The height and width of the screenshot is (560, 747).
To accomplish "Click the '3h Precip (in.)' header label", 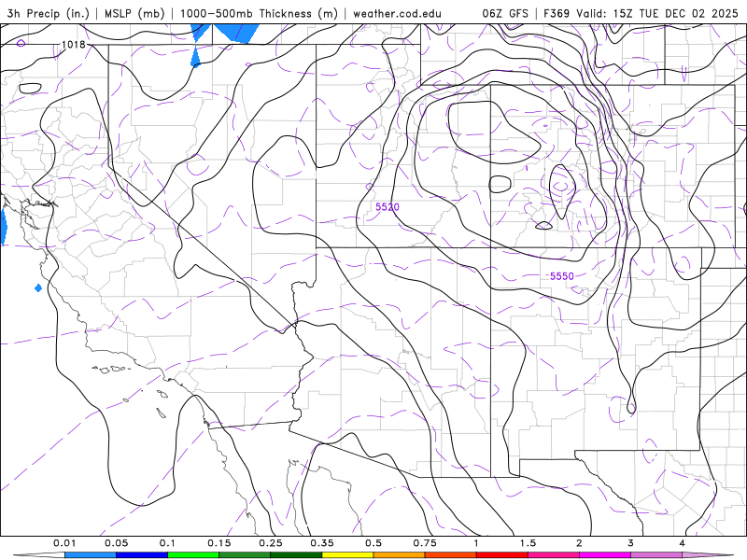I will (x=48, y=13).
